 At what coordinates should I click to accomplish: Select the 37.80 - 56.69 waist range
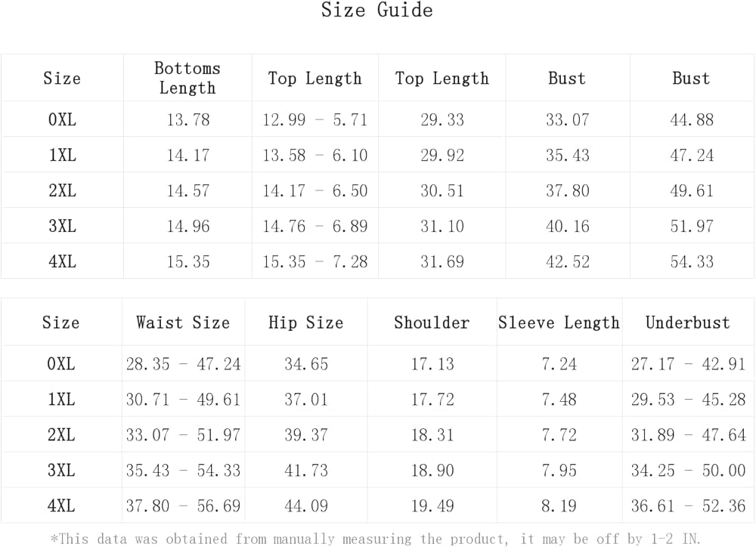(x=183, y=505)
